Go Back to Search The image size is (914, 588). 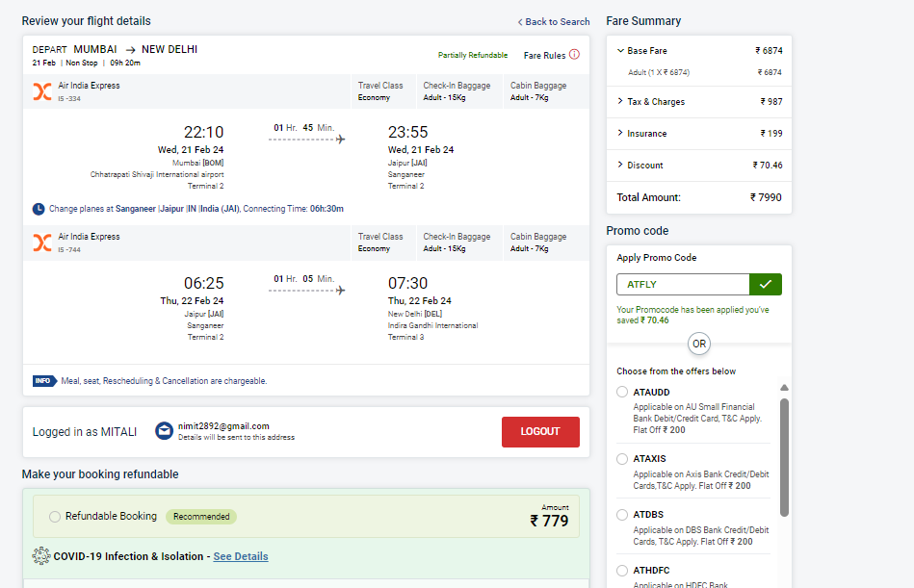coord(554,21)
